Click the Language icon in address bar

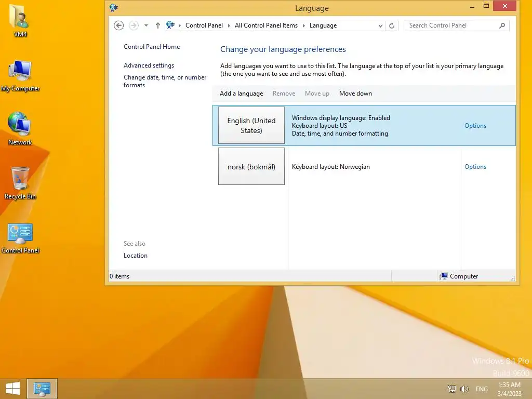pos(170,25)
